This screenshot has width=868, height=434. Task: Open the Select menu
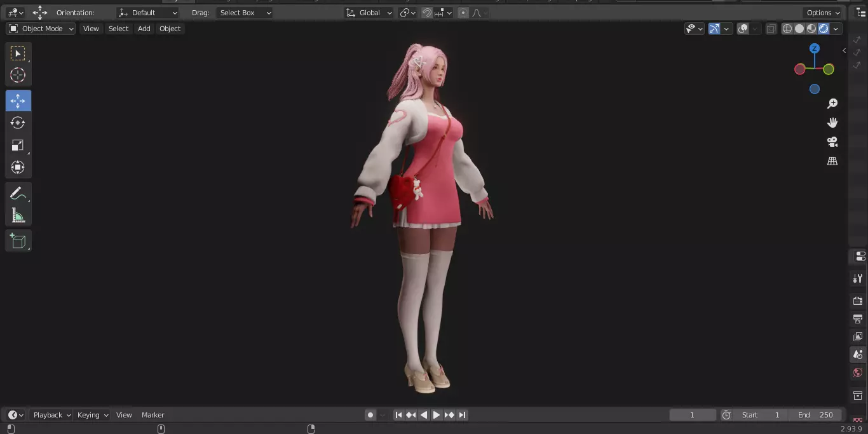pos(118,29)
